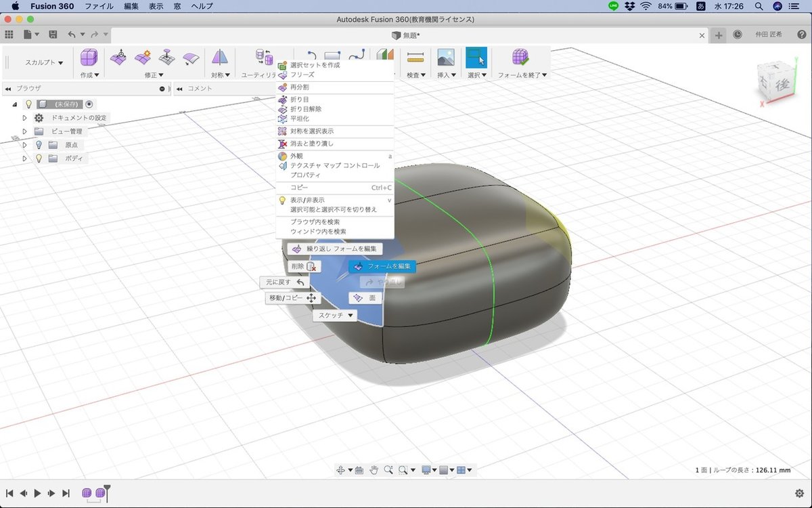Screen dimensions: 812x508
Task: Click the Create Box form icon
Action: click(89, 58)
